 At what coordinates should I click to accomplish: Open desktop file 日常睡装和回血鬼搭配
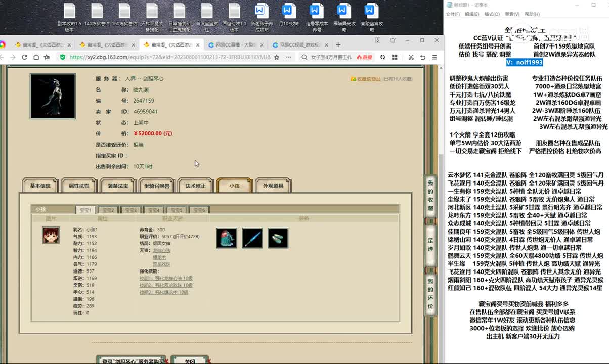pyautogui.click(x=179, y=18)
